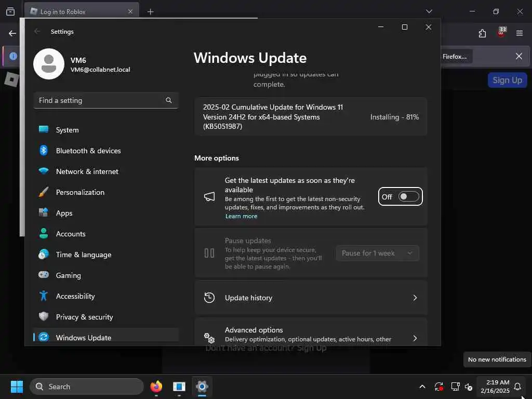This screenshot has height=399, width=532.
Task: Click the Windows Update sync icon in sidebar
Action: 44,337
